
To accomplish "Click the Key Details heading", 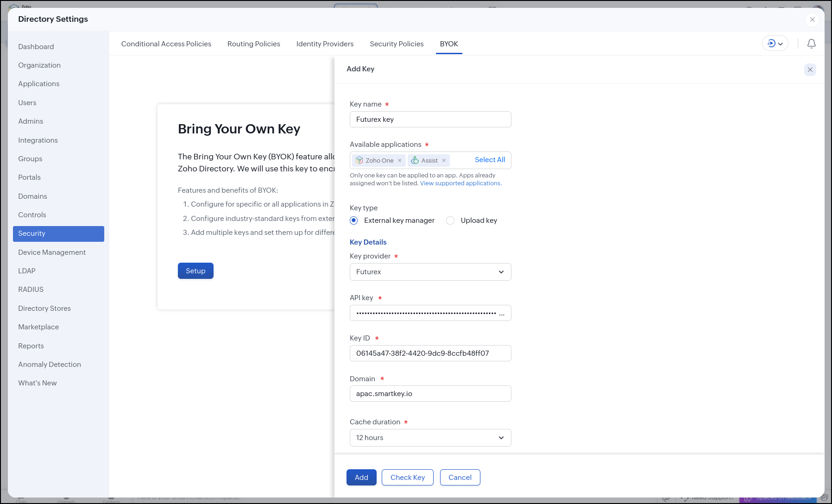I will pyautogui.click(x=368, y=242).
